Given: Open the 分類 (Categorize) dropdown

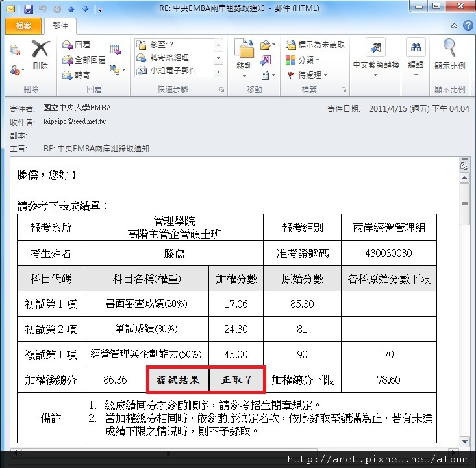Looking at the screenshot, I should point(303,60).
